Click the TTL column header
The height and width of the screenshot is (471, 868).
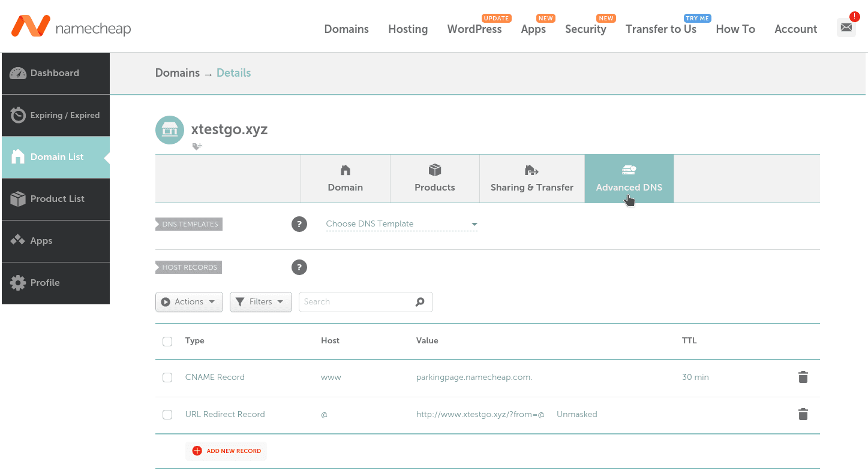click(689, 341)
